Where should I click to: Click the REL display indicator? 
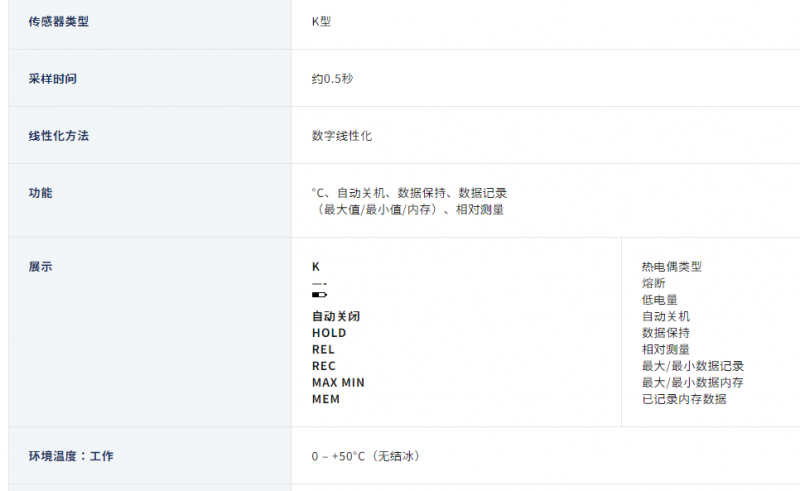(x=323, y=350)
